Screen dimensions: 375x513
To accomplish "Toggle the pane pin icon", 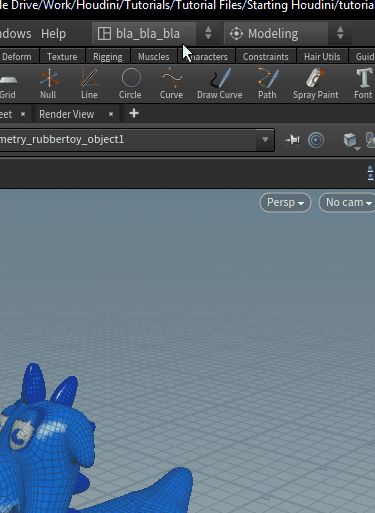I will (x=292, y=140).
